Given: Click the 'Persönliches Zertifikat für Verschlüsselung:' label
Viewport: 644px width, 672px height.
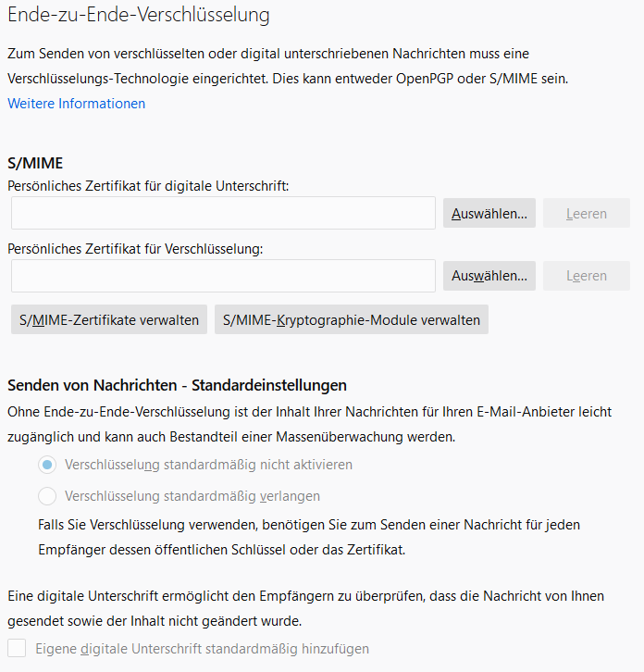Looking at the screenshot, I should pos(136,248).
